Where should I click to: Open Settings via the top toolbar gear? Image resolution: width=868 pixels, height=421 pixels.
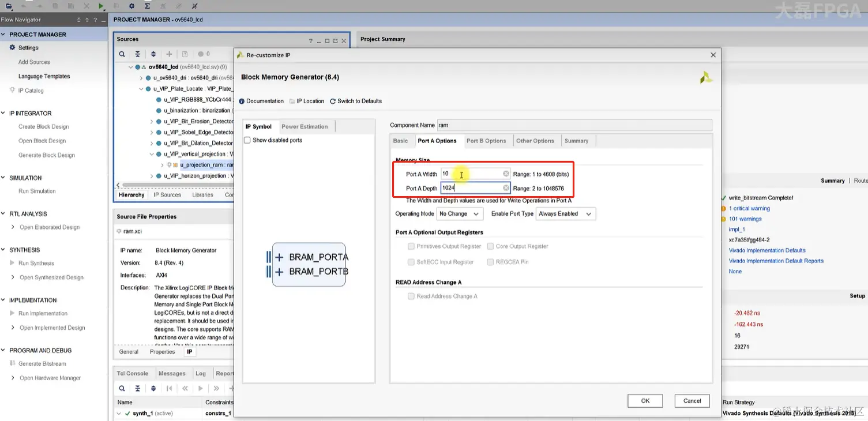pyautogui.click(x=131, y=6)
